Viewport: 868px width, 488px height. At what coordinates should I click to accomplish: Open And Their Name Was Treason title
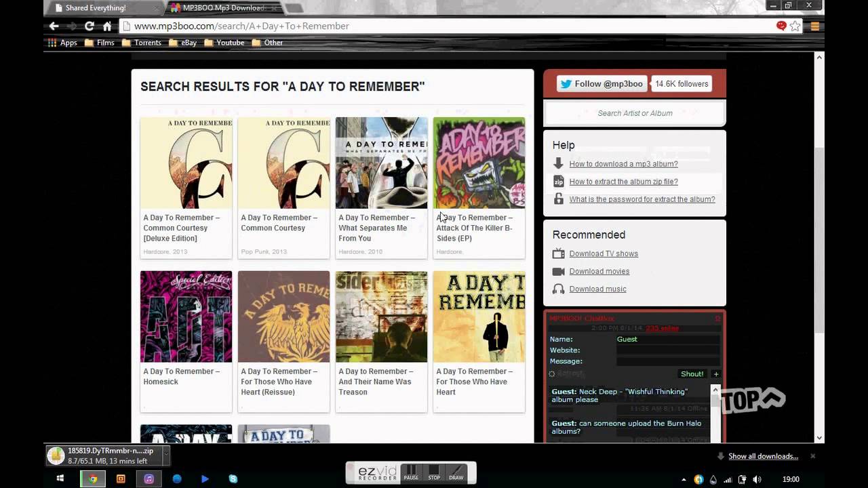coord(376,382)
